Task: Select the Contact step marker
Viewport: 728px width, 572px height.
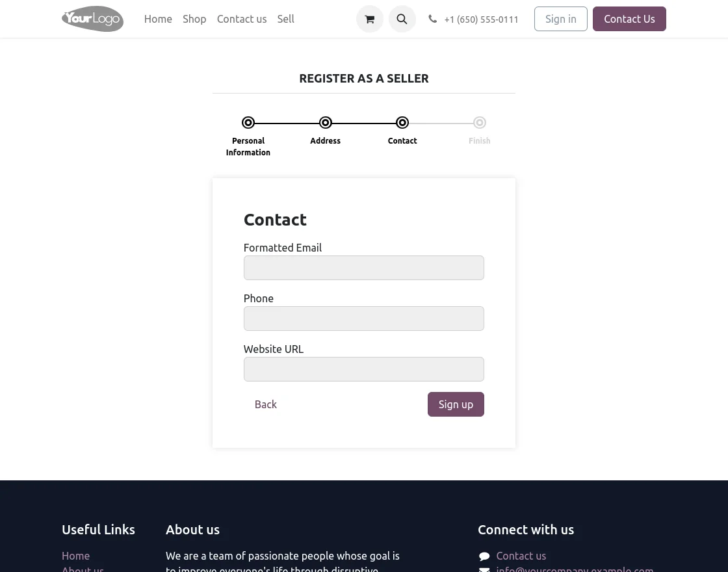Action: 402,123
